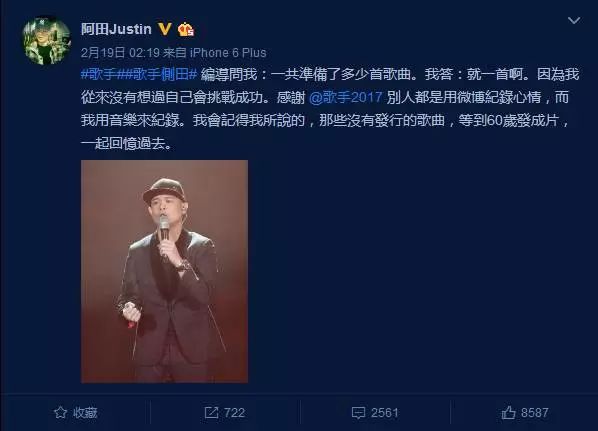Open the @歌手2017 mention link
Viewport: 598px width, 431px height.
coord(346,97)
